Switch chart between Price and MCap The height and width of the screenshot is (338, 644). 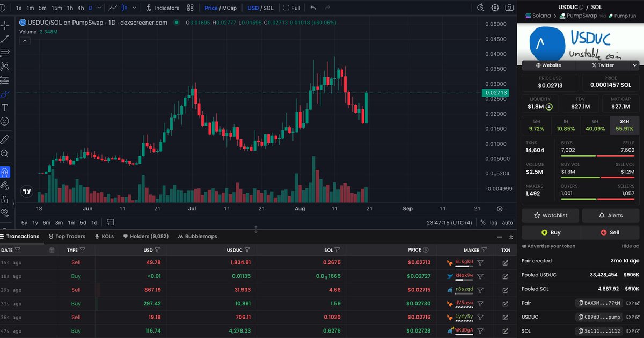[221, 8]
